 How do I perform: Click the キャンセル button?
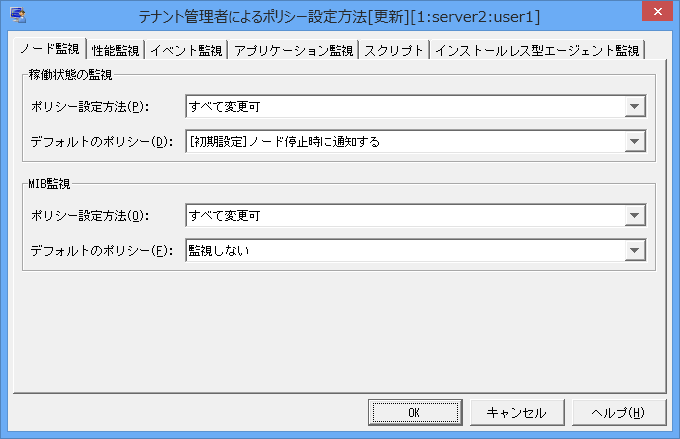click(517, 413)
